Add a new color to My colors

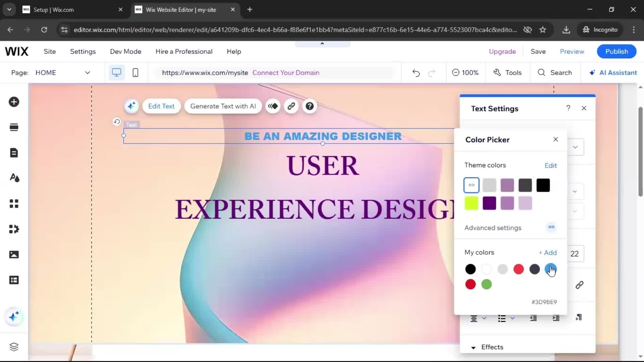pos(548,253)
